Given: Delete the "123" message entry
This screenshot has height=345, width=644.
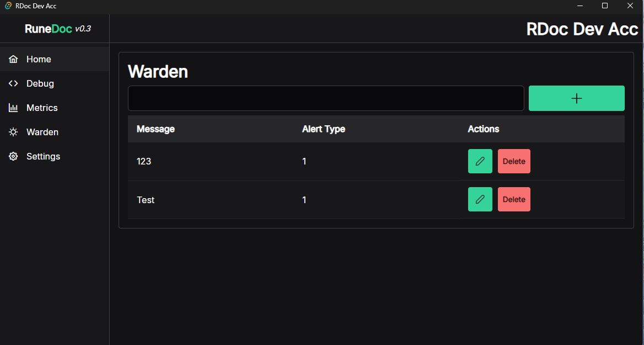Looking at the screenshot, I should coord(514,161).
